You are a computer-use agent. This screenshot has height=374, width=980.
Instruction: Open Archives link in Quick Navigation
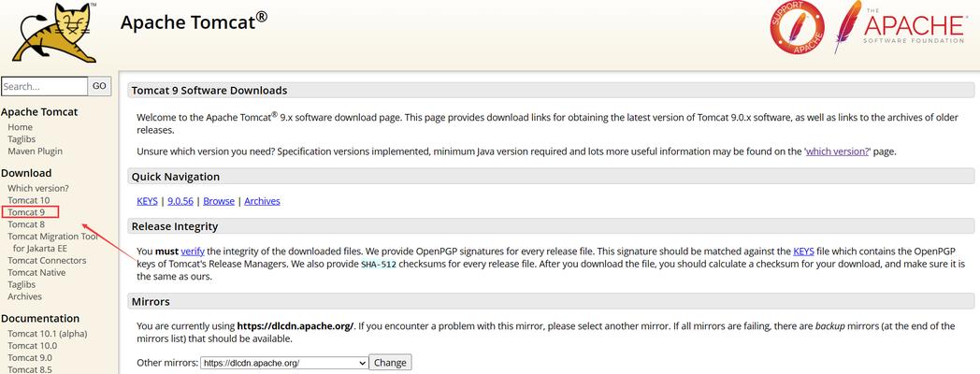click(x=262, y=201)
